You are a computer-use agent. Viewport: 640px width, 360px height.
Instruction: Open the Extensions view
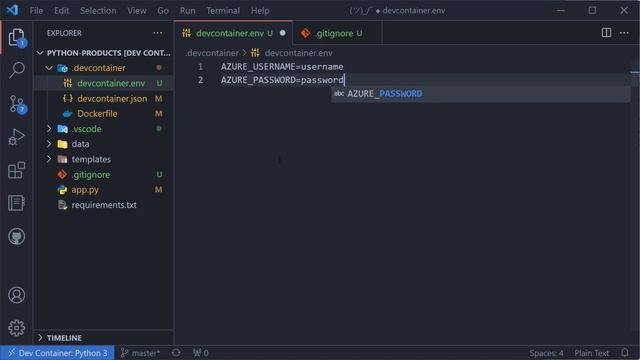[16, 170]
